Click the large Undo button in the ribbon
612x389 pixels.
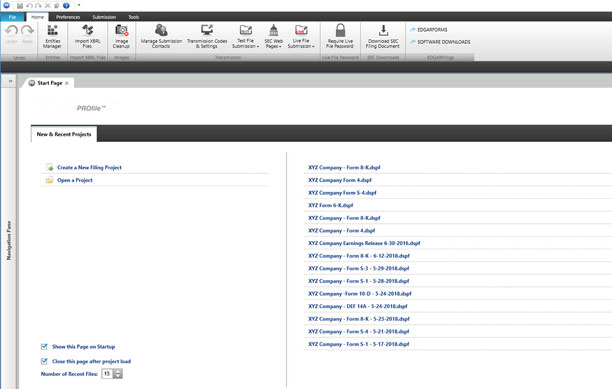[x=11, y=34]
